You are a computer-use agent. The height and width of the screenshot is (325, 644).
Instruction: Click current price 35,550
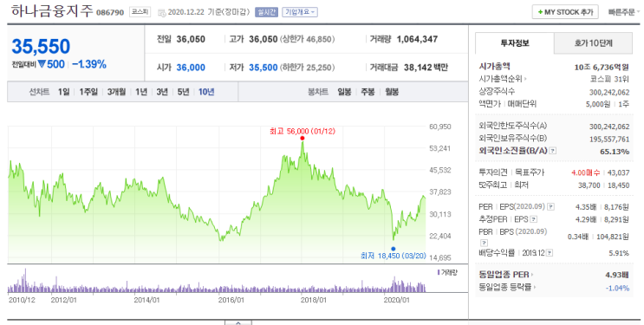click(x=41, y=47)
